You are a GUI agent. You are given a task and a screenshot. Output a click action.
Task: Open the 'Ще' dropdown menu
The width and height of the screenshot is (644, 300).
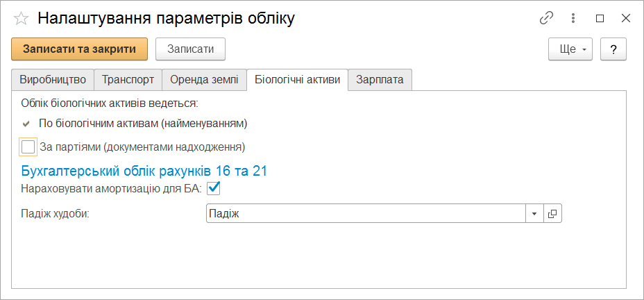pos(570,49)
